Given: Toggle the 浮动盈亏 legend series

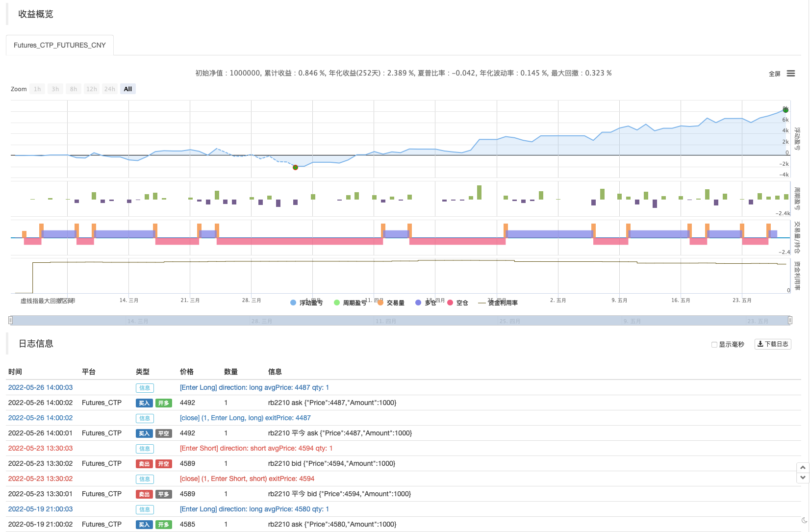Looking at the screenshot, I should click(306, 303).
